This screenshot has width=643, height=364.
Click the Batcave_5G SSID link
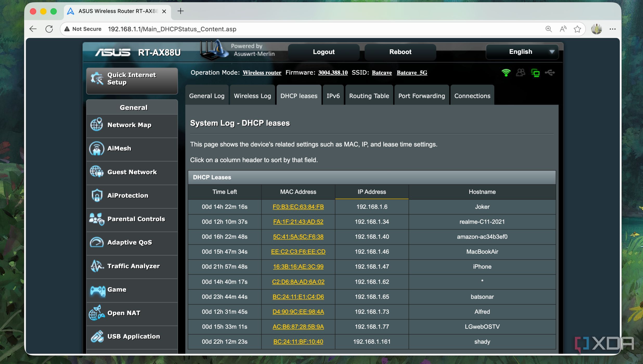click(412, 73)
